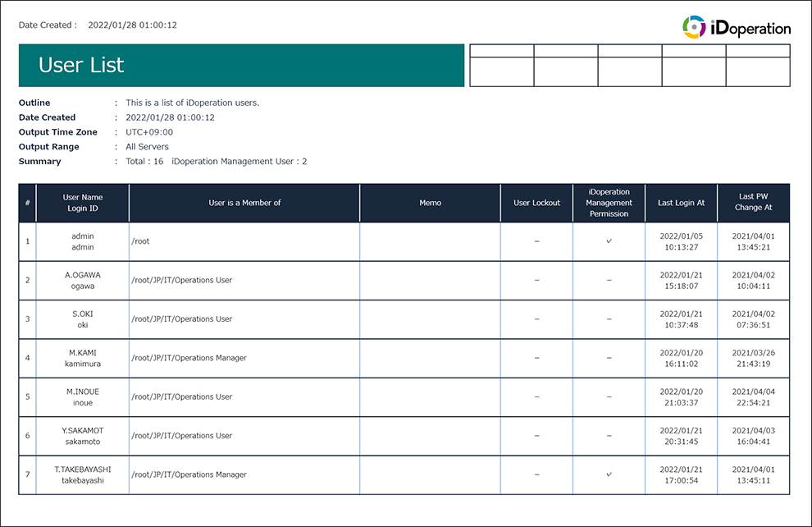Click PW change 2021/04/04 22:54:21
Image resolution: width=812 pixels, height=527 pixels.
[x=754, y=397]
